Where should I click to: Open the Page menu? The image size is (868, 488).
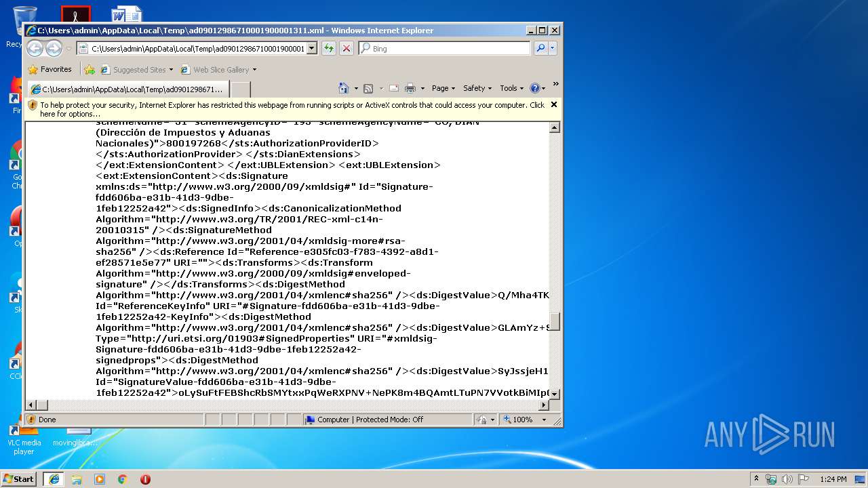(443, 88)
